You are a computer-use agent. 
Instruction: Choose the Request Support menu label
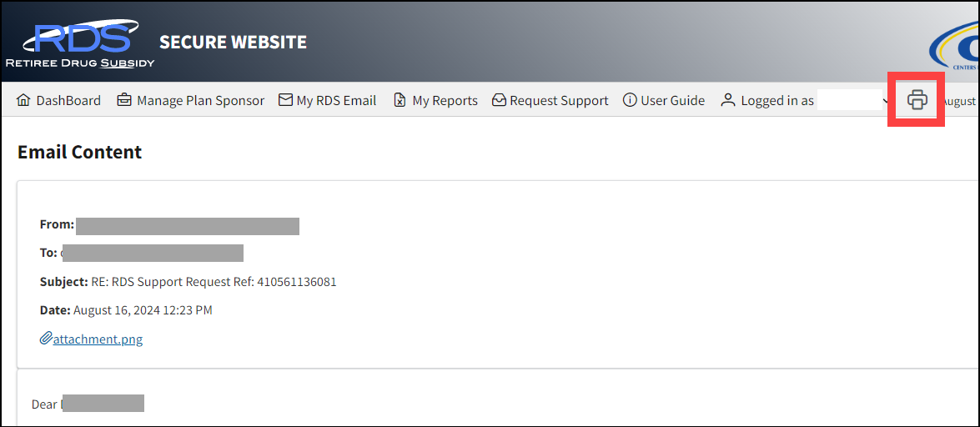click(x=559, y=101)
